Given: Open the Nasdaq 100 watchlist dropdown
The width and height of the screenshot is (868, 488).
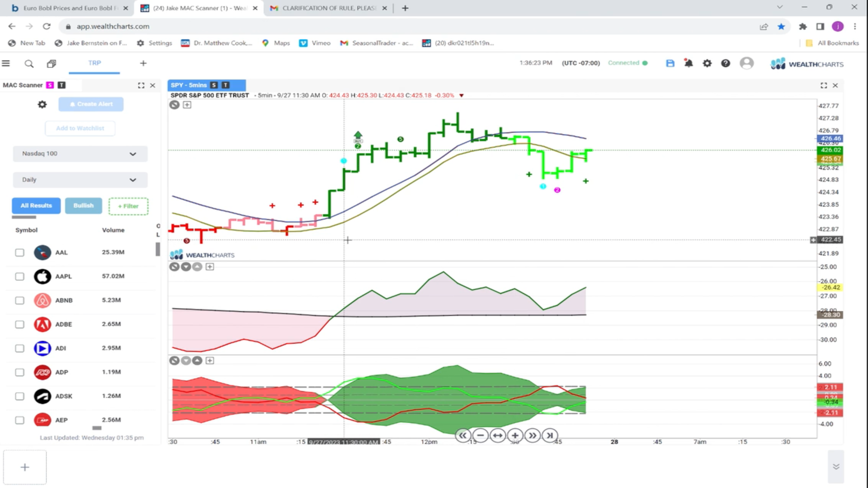Looking at the screenshot, I should (80, 154).
